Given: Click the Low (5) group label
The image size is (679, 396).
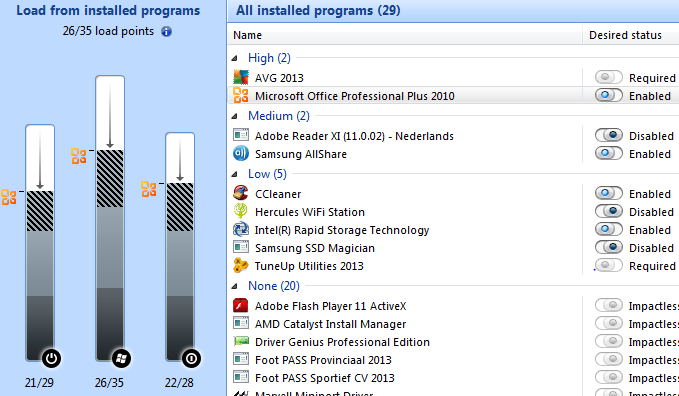Looking at the screenshot, I should tap(267, 174).
